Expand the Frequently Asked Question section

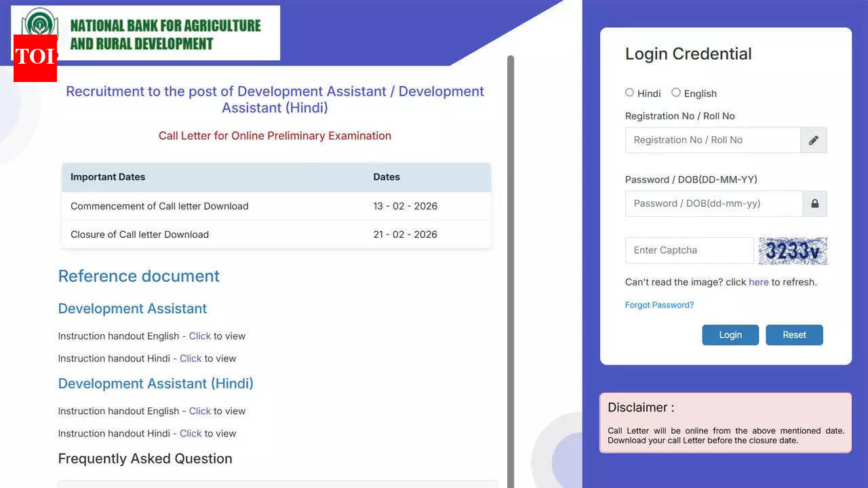pos(145,459)
